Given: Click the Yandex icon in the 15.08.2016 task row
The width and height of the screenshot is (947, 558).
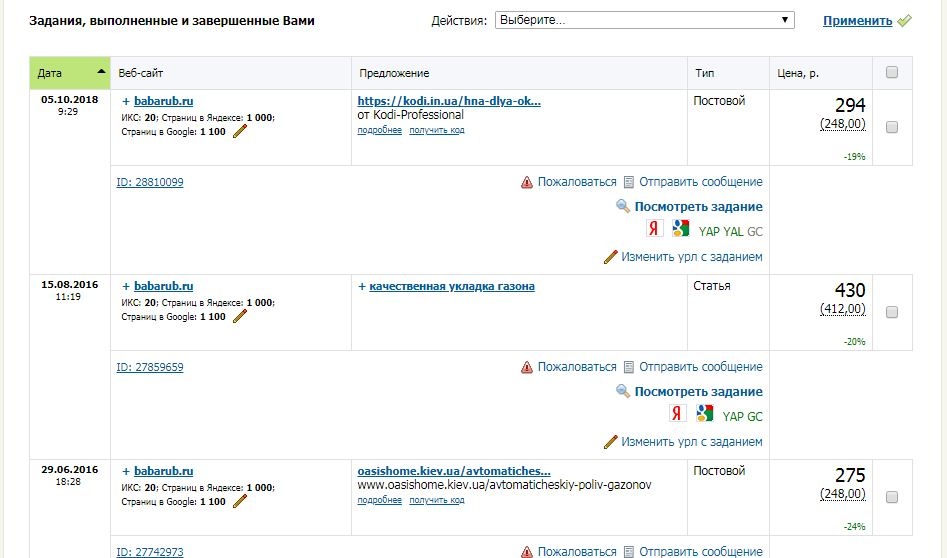Looking at the screenshot, I should [678, 414].
